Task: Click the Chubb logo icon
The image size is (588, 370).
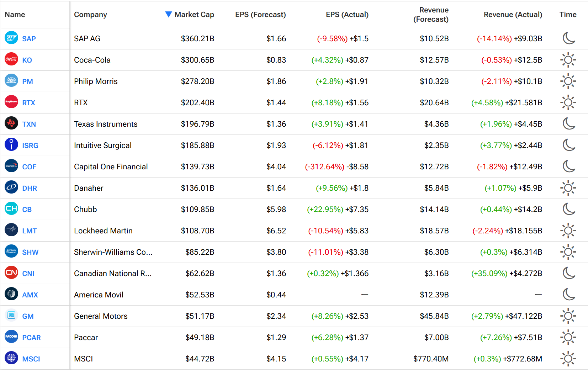Action: point(11,208)
